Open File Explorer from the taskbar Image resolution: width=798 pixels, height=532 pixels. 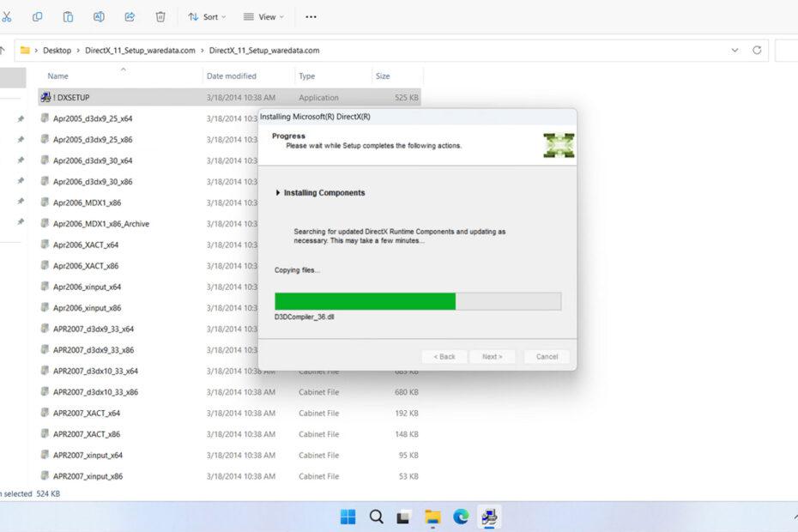pos(432,517)
